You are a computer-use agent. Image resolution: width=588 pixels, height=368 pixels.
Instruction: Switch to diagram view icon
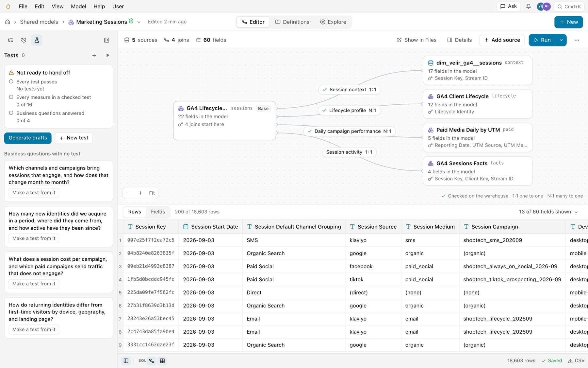coord(152,361)
